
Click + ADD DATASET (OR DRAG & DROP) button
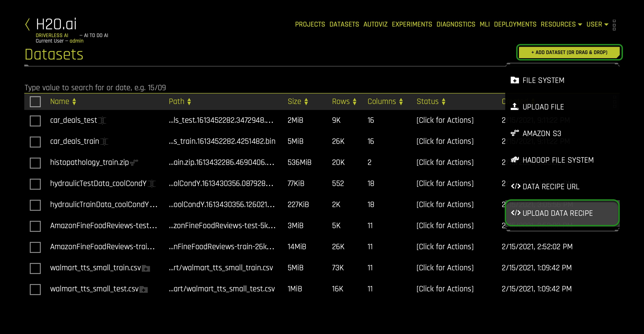tap(569, 52)
